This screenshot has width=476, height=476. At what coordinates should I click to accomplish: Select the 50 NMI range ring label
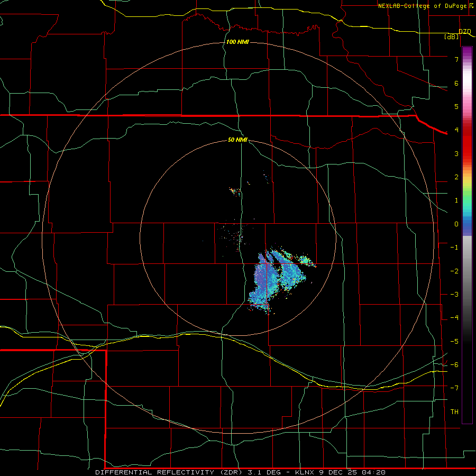tap(237, 140)
